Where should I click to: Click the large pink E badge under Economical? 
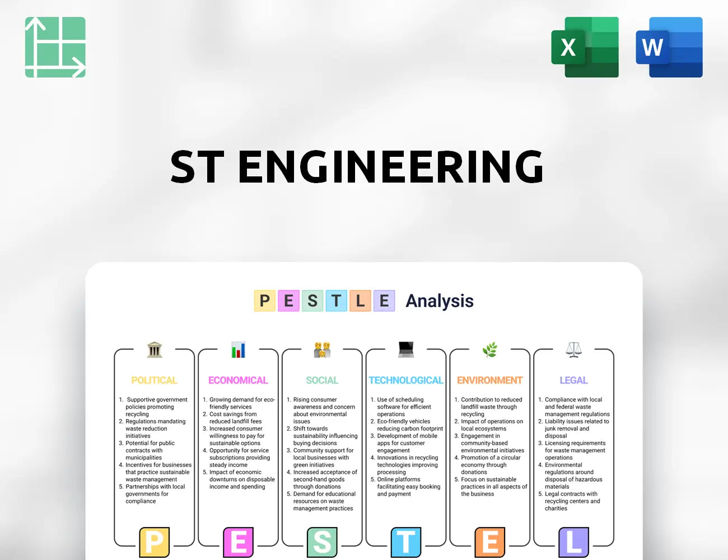(238, 542)
